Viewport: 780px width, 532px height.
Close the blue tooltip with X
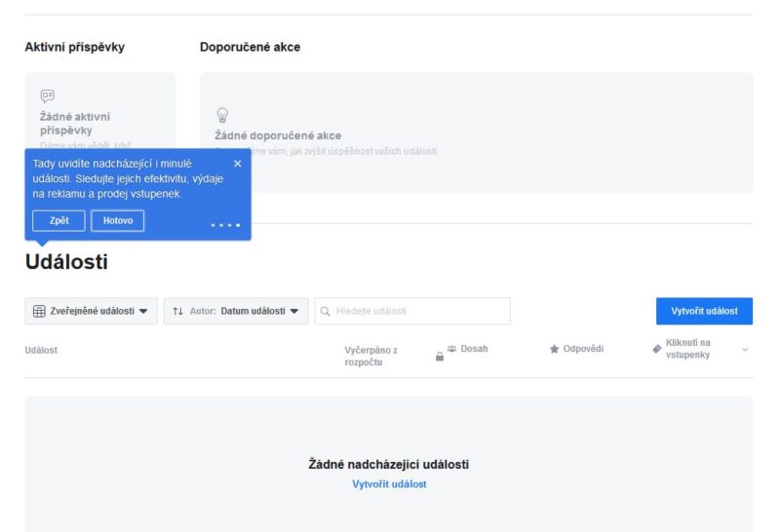237,164
